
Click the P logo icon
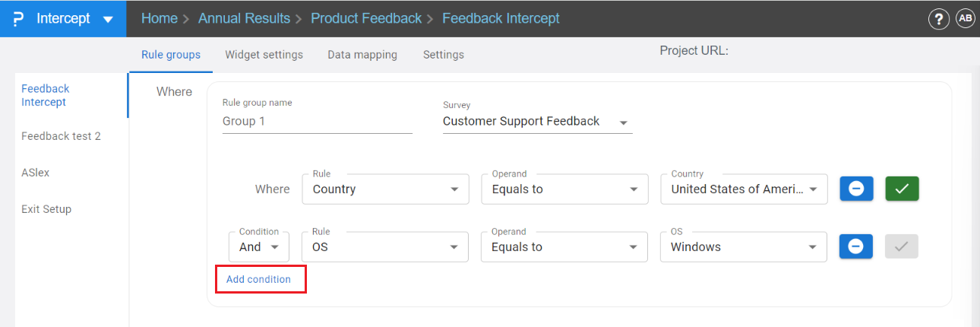[18, 18]
